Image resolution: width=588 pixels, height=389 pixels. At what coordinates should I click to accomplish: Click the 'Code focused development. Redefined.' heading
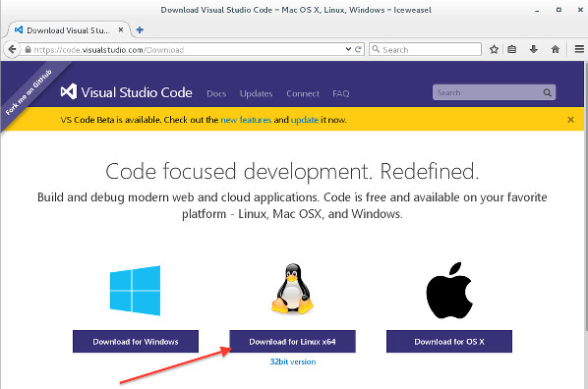pos(292,172)
